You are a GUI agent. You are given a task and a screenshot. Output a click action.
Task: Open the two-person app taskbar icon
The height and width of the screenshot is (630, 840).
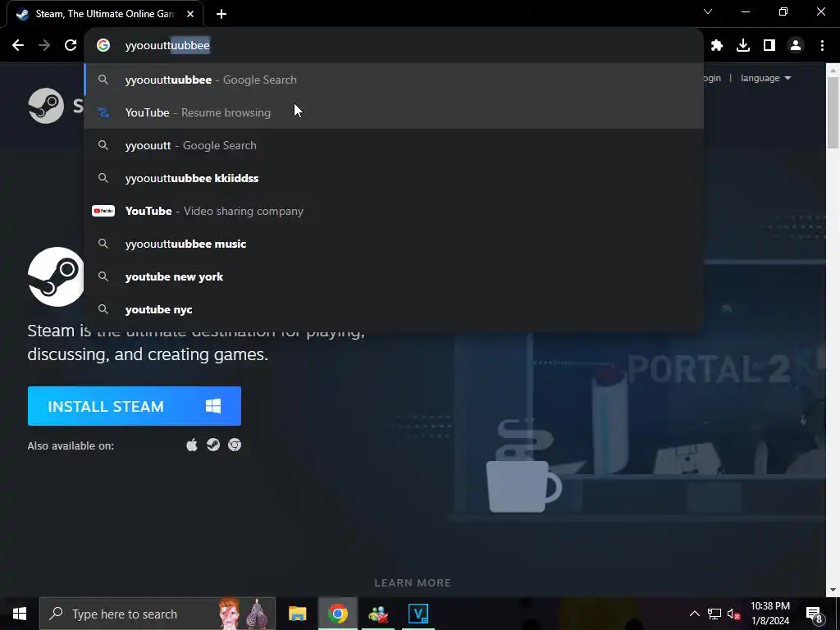pyautogui.click(x=378, y=614)
